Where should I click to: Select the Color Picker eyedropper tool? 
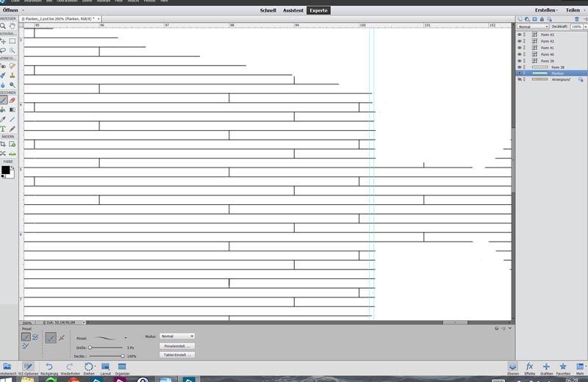point(3,119)
